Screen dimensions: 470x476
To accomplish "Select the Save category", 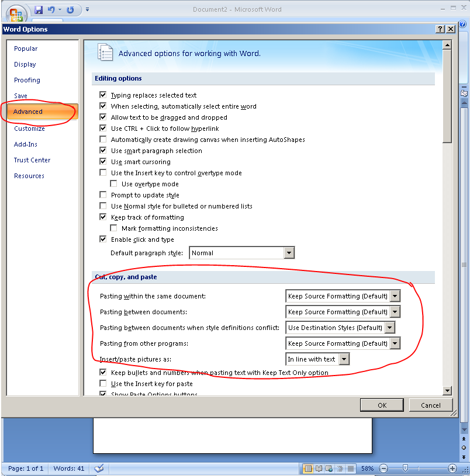I will pyautogui.click(x=20, y=96).
